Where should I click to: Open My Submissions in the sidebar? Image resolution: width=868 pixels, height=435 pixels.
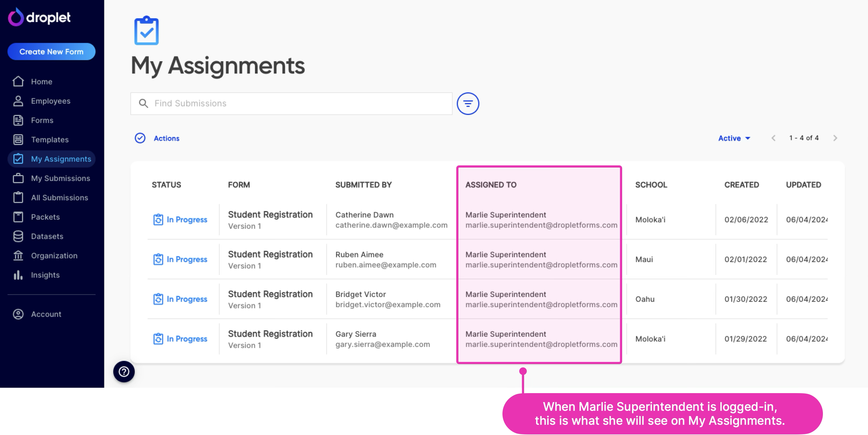coord(60,178)
